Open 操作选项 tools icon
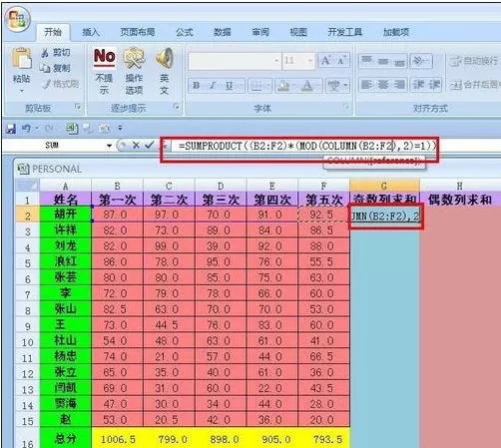The width and height of the screenshot is (501, 448). coord(134,58)
